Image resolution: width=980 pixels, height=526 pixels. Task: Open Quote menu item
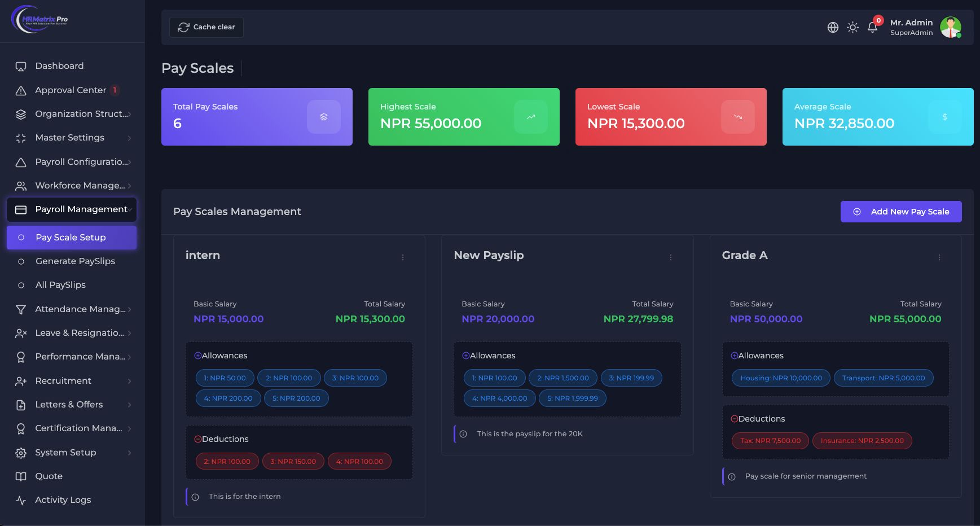click(x=72, y=476)
